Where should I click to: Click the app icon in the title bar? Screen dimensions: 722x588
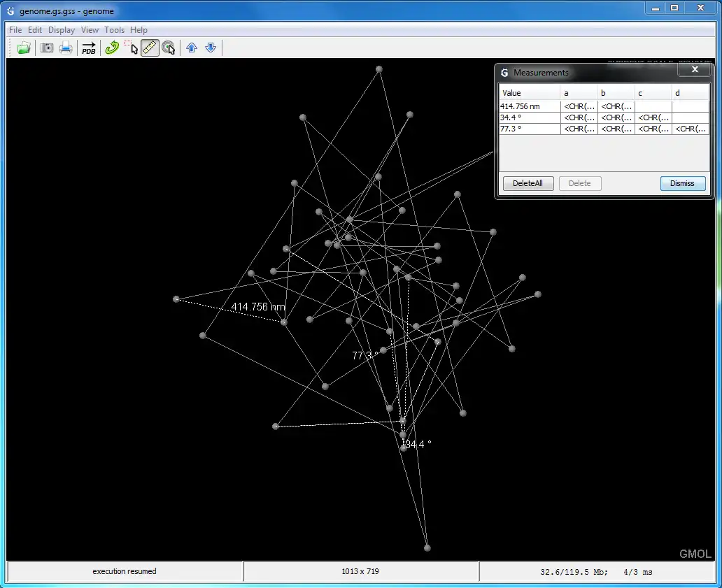pyautogui.click(x=10, y=11)
